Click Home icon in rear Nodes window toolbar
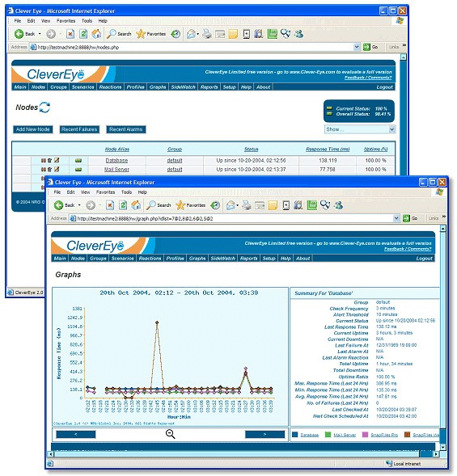 [96, 34]
